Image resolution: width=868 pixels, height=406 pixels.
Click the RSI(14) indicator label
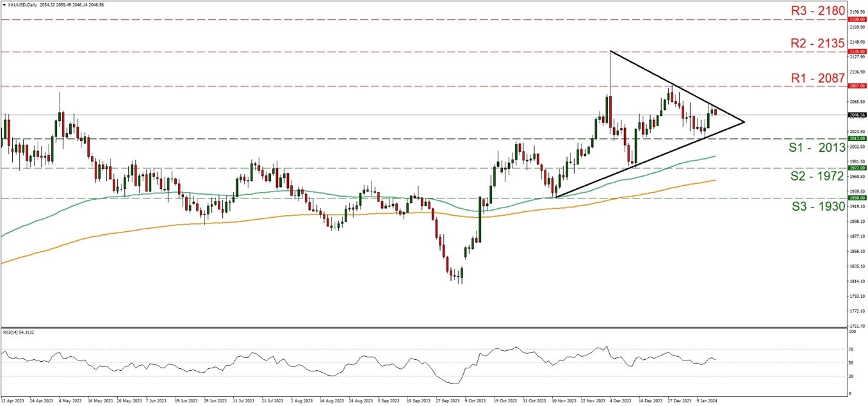tap(19, 333)
